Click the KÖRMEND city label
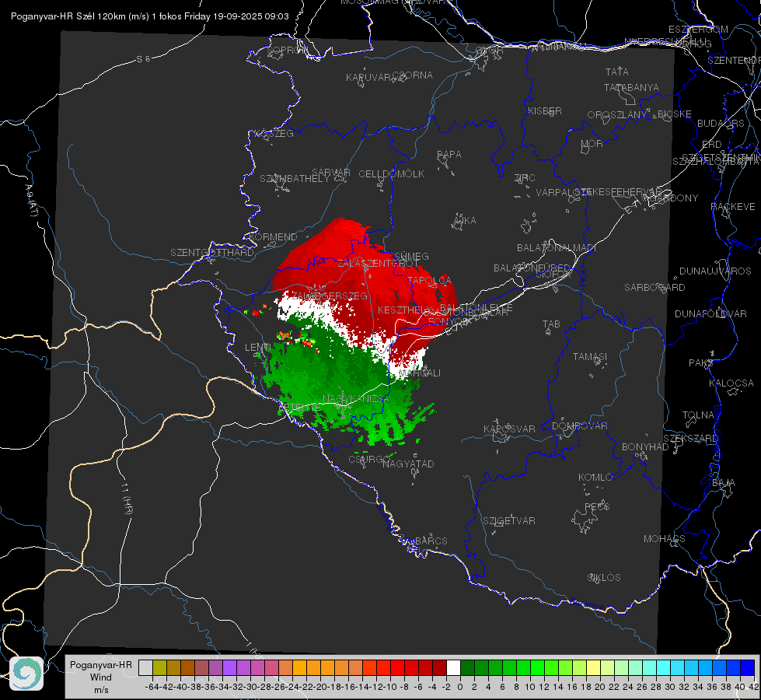 (272, 237)
